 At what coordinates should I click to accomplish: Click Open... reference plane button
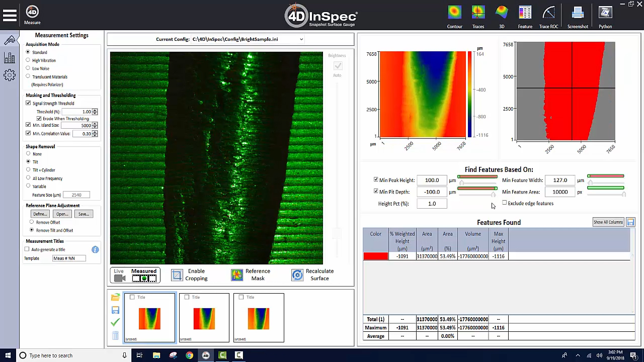[x=62, y=214]
